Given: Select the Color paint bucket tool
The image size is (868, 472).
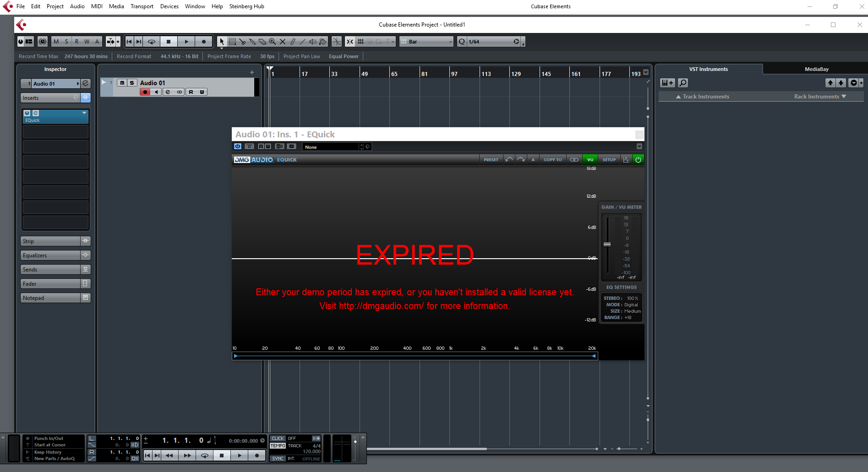Looking at the screenshot, I should click(x=323, y=42).
